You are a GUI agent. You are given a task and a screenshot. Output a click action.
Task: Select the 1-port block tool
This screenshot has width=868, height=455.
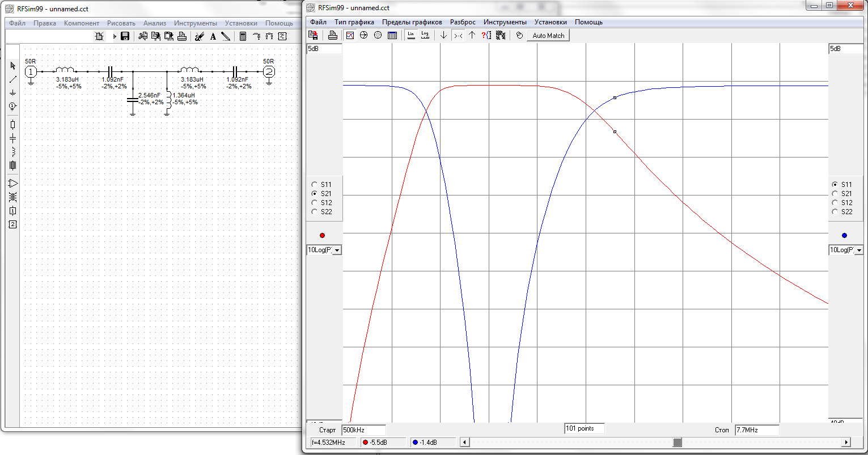(13, 211)
